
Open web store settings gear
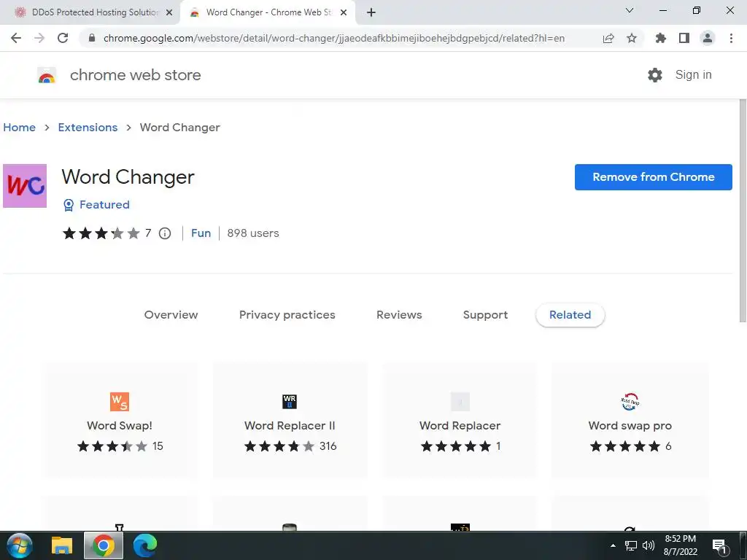pyautogui.click(x=655, y=75)
